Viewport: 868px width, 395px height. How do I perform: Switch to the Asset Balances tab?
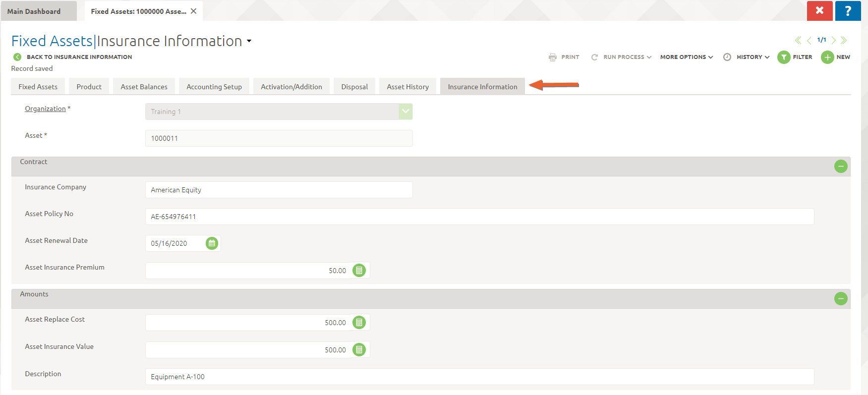click(x=144, y=87)
